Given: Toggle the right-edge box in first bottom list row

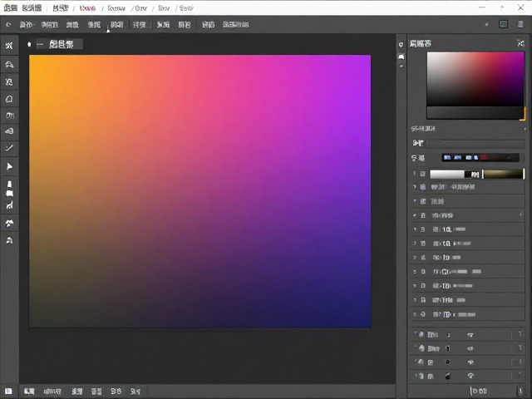Looking at the screenshot, I should point(520,334).
